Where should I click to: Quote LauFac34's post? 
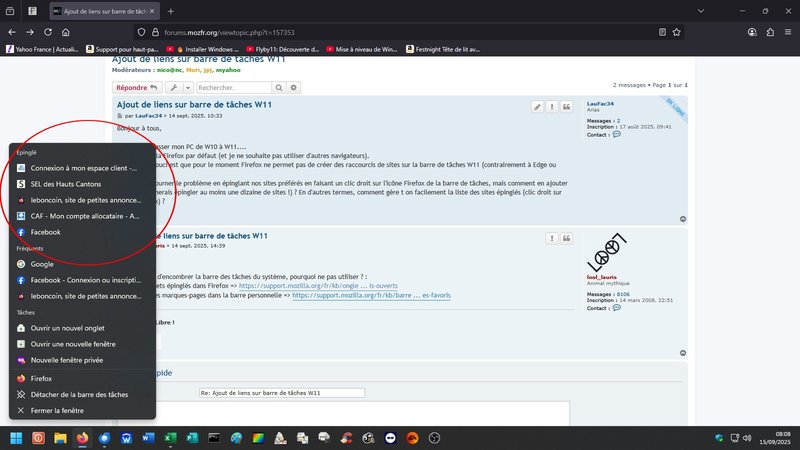[x=566, y=107]
